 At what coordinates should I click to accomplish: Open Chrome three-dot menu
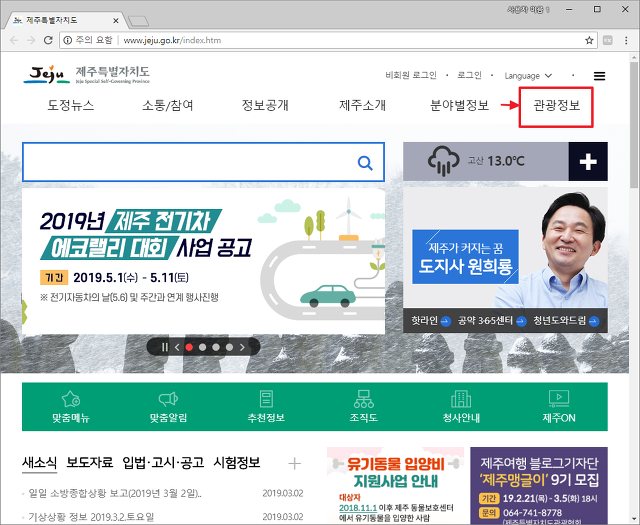[626, 40]
